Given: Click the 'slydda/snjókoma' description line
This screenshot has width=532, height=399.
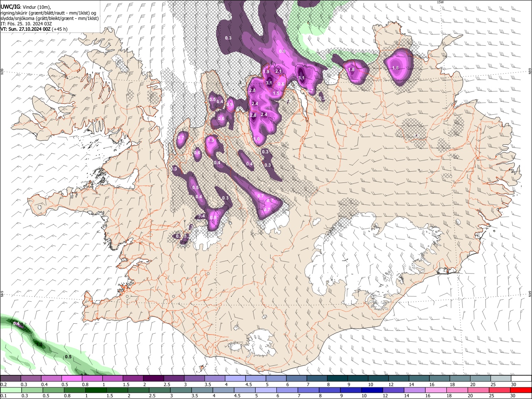Looking at the screenshot, I should [x=49, y=18].
